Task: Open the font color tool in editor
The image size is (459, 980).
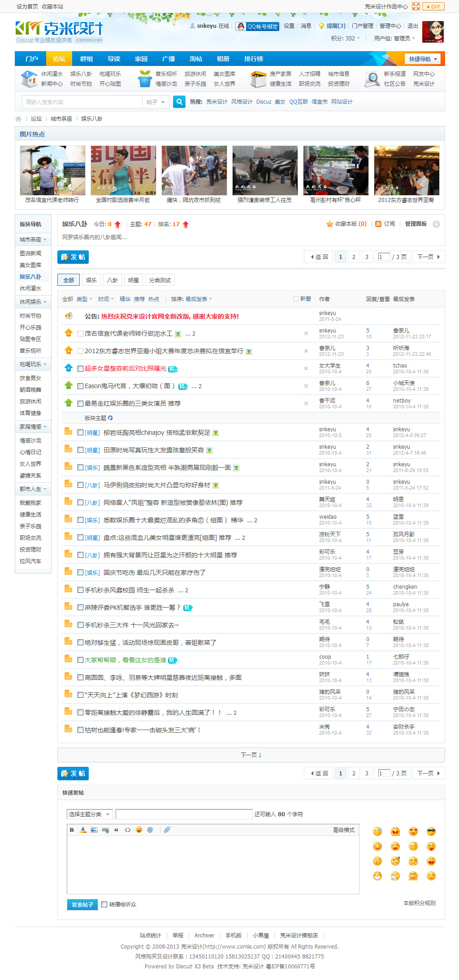Action: coord(83,830)
